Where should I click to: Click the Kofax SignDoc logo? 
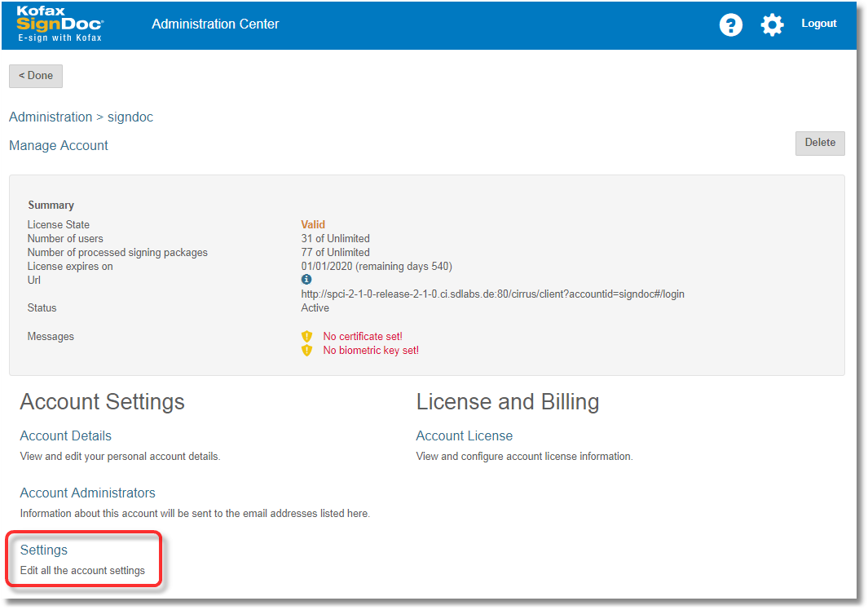pyautogui.click(x=60, y=24)
